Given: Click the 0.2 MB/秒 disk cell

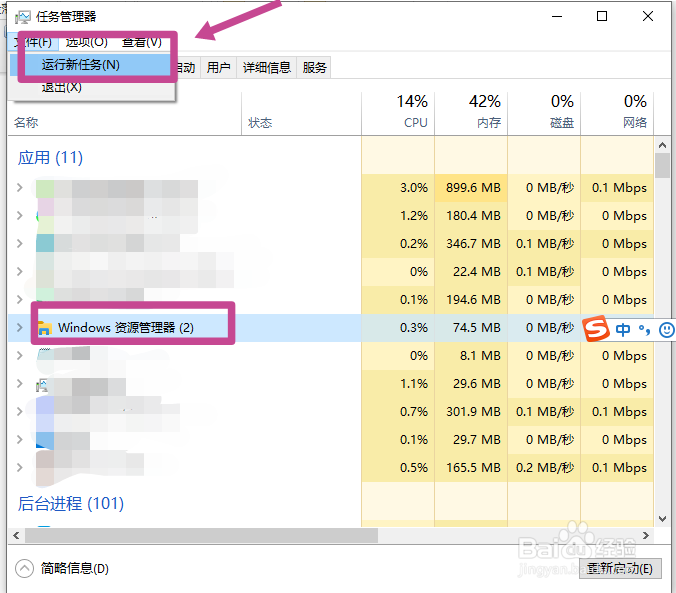Looking at the screenshot, I should pyautogui.click(x=544, y=467).
